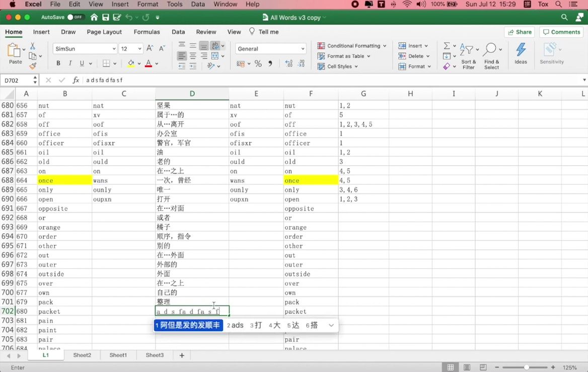Click the yellow cell 'once' in column B
588x372 pixels.
click(x=65, y=180)
